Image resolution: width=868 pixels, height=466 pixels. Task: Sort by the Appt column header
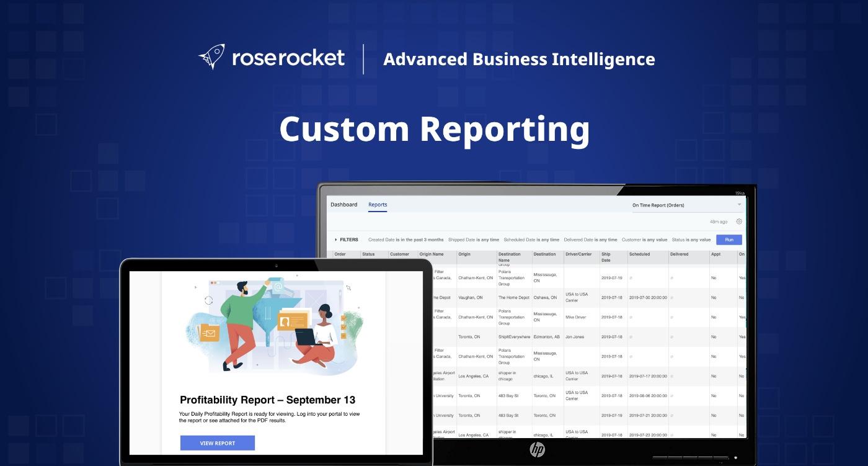[x=715, y=254]
